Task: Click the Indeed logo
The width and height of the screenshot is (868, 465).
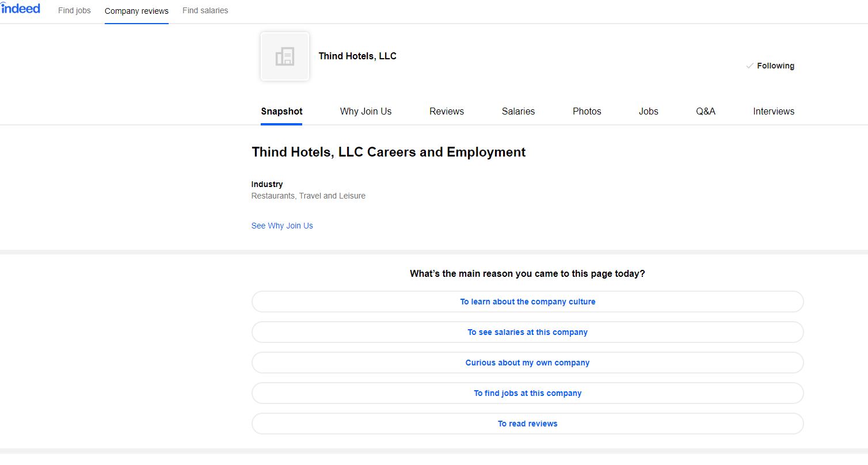Action: click(x=20, y=9)
